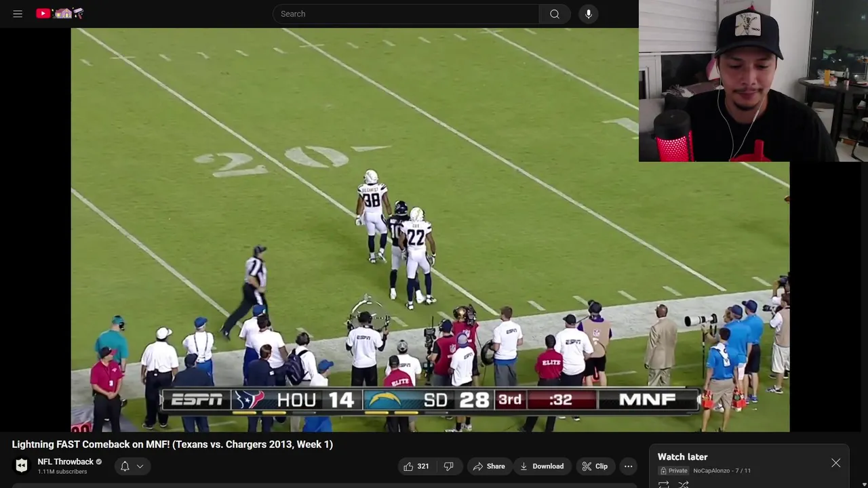Image resolution: width=868 pixels, height=488 pixels.
Task: Click the subscription notification bell
Action: point(125,466)
